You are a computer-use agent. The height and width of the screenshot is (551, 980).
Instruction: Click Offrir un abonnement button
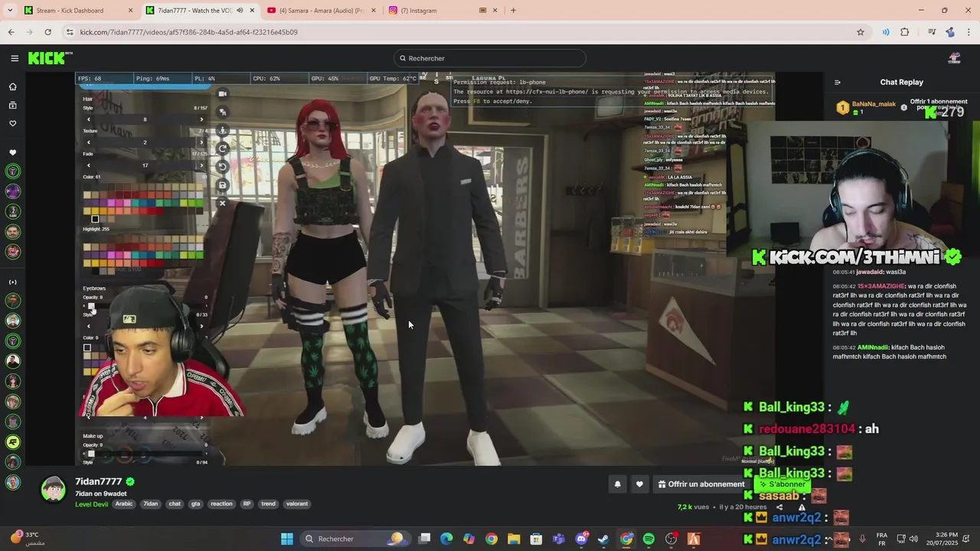click(701, 484)
